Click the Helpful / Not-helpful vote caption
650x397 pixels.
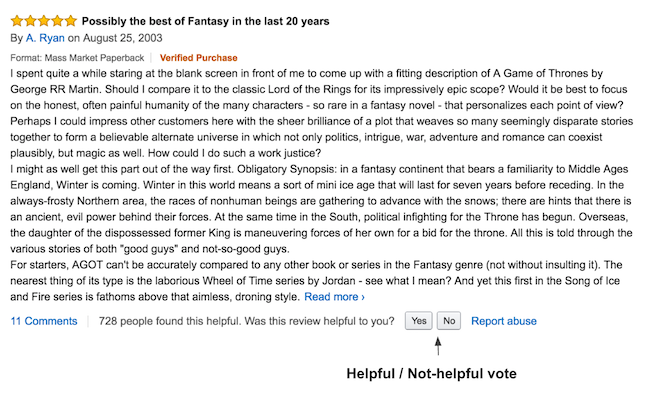tap(432, 374)
